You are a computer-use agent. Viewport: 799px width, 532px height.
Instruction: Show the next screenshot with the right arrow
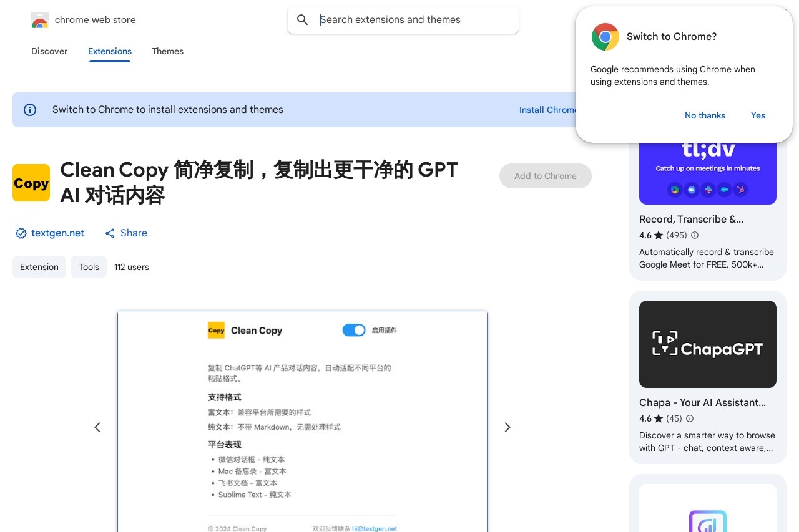507,427
